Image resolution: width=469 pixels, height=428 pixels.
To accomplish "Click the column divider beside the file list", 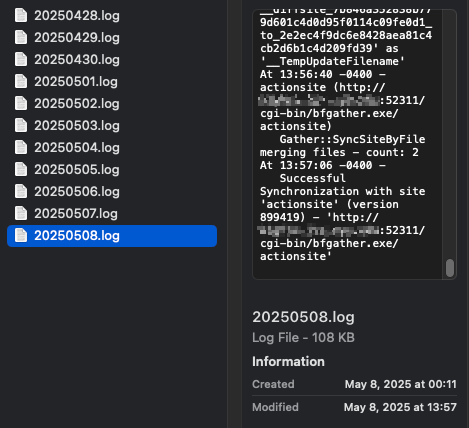I will tap(234, 214).
